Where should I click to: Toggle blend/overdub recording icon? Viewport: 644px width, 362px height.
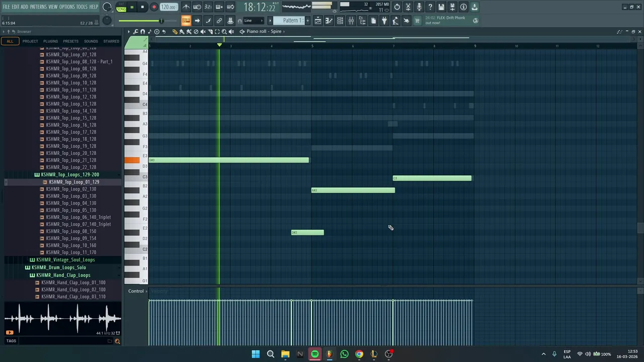click(219, 7)
